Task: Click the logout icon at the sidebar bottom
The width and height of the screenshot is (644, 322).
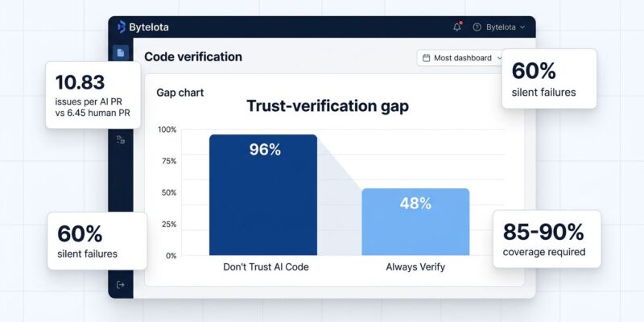Action: click(121, 284)
